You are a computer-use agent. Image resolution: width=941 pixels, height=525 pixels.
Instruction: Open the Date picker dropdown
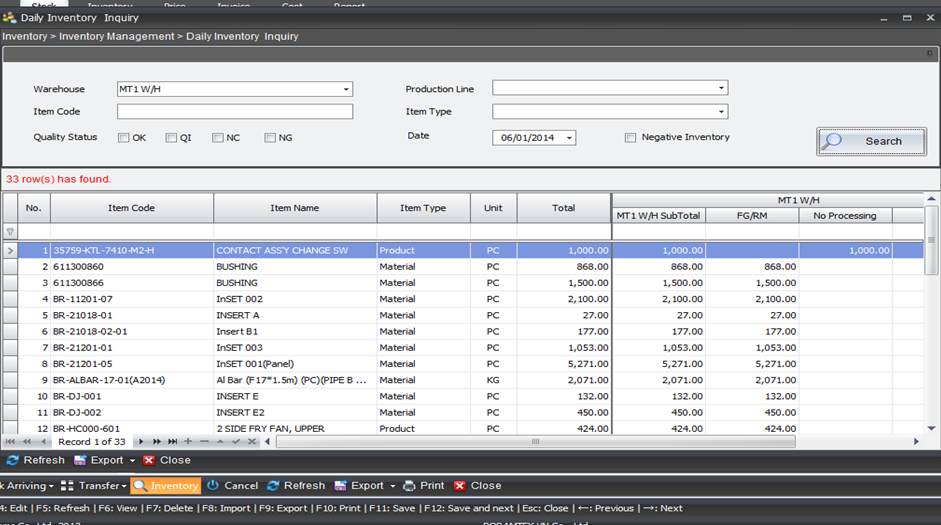tap(569, 138)
